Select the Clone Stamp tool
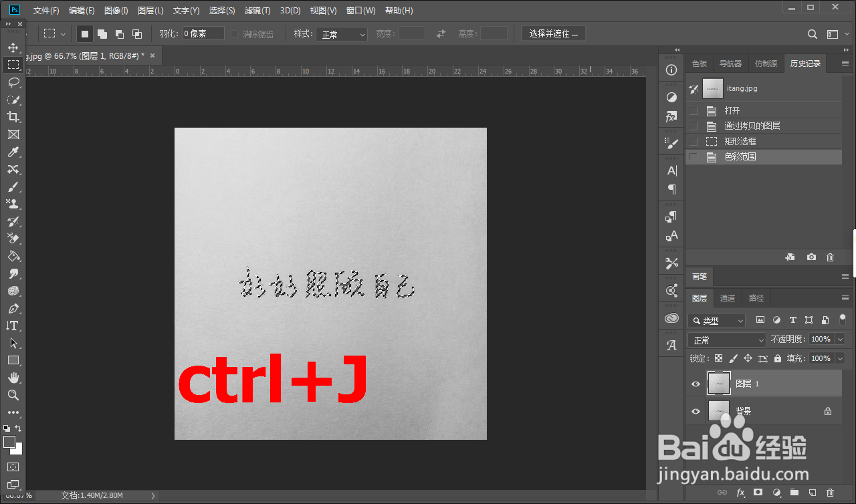The width and height of the screenshot is (856, 504). [13, 204]
